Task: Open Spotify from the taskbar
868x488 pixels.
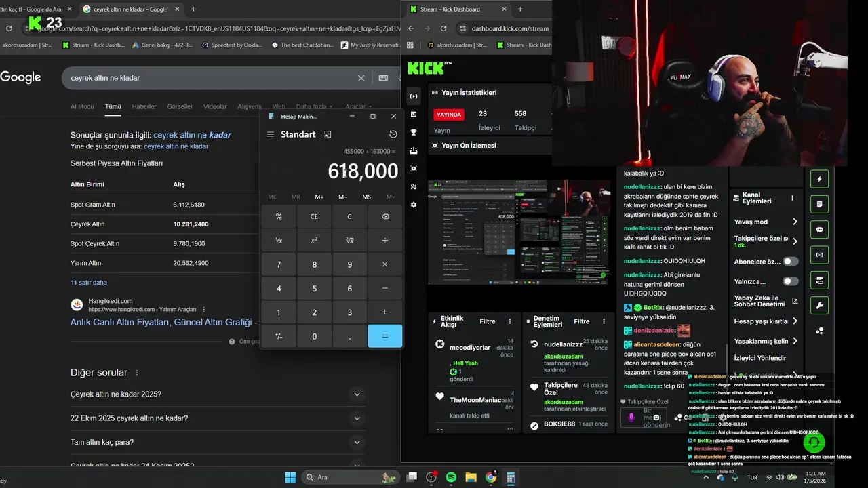Action: coord(451,477)
